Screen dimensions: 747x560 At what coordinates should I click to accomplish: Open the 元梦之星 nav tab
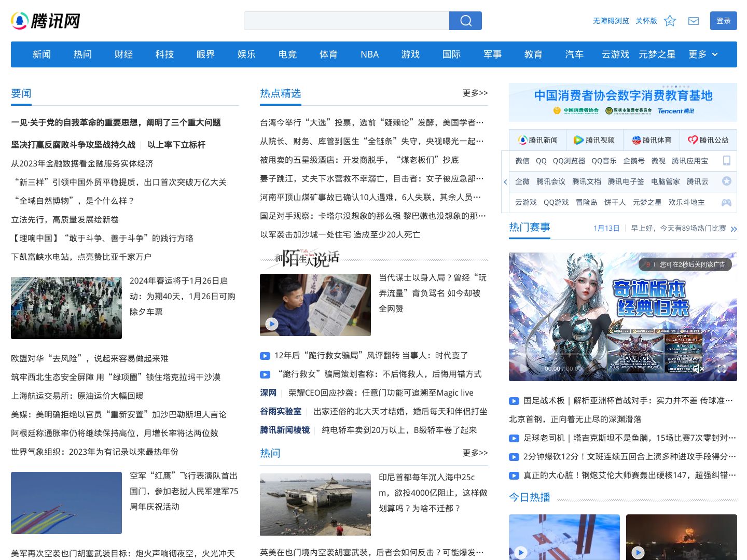657,54
